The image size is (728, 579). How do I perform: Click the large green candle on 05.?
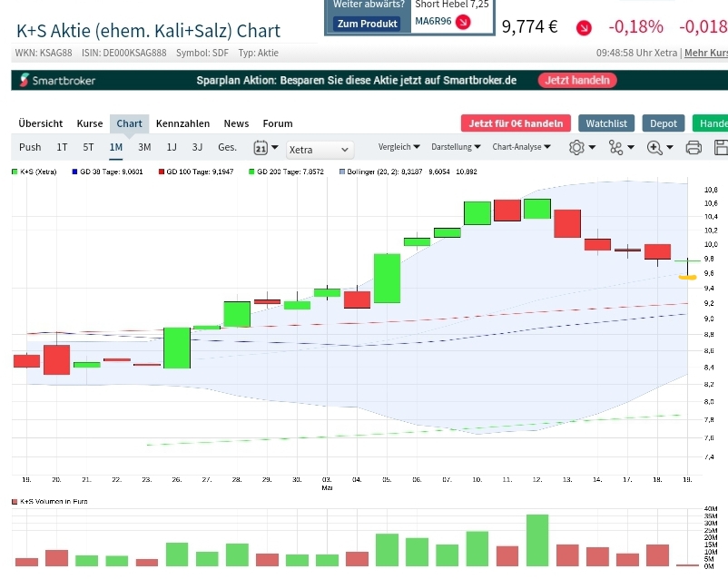[x=388, y=279]
